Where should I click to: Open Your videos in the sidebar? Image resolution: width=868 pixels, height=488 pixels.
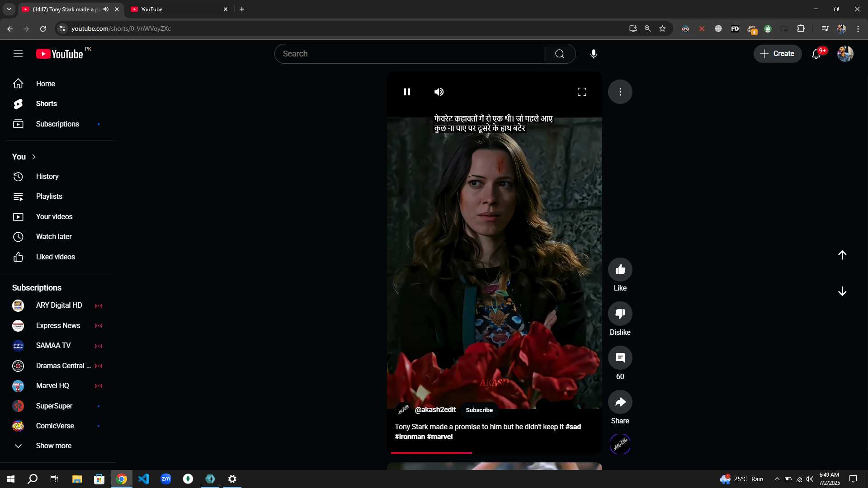58,216
